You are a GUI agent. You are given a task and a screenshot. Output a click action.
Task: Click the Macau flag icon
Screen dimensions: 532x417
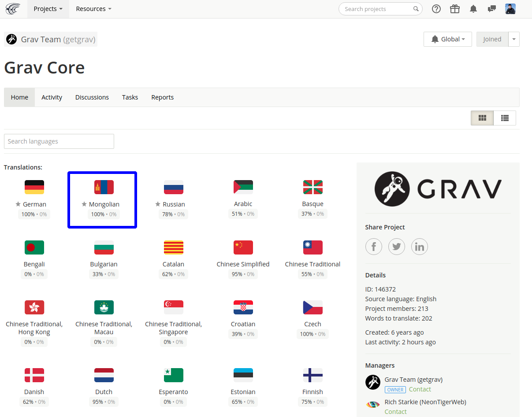104,307
